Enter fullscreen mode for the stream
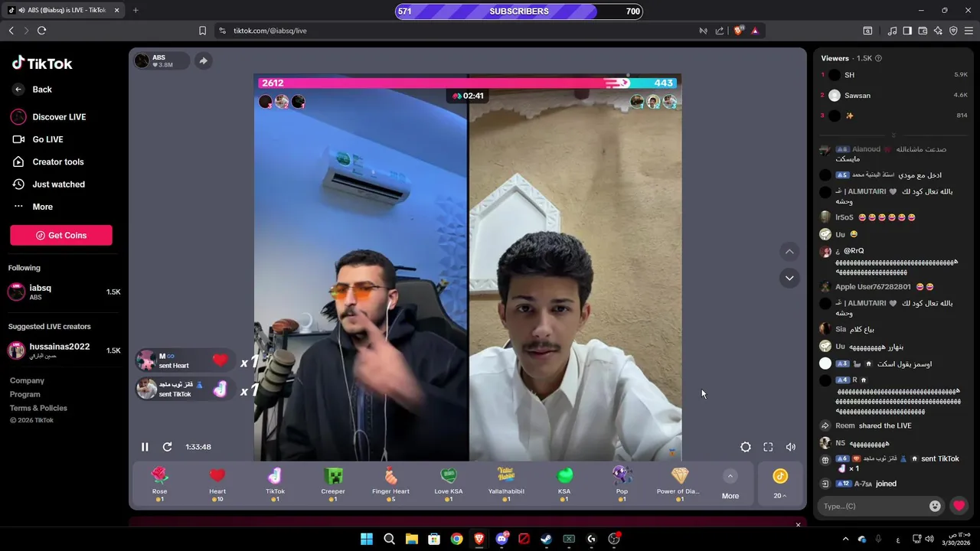 [x=768, y=447]
